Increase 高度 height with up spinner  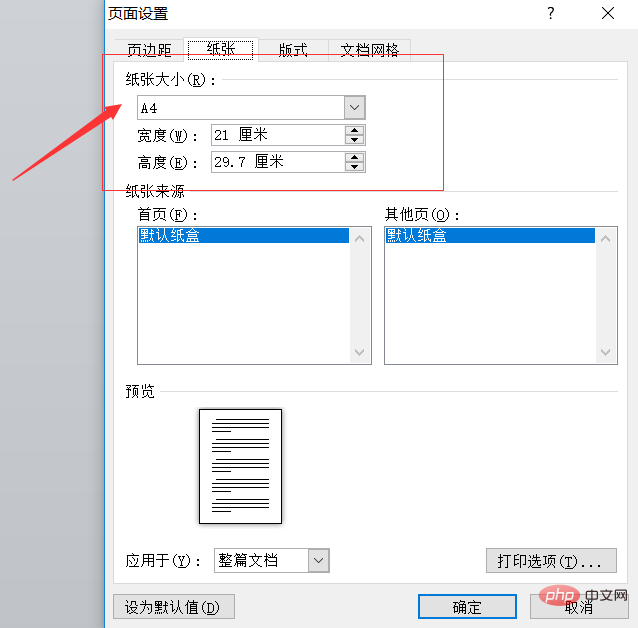click(354, 158)
